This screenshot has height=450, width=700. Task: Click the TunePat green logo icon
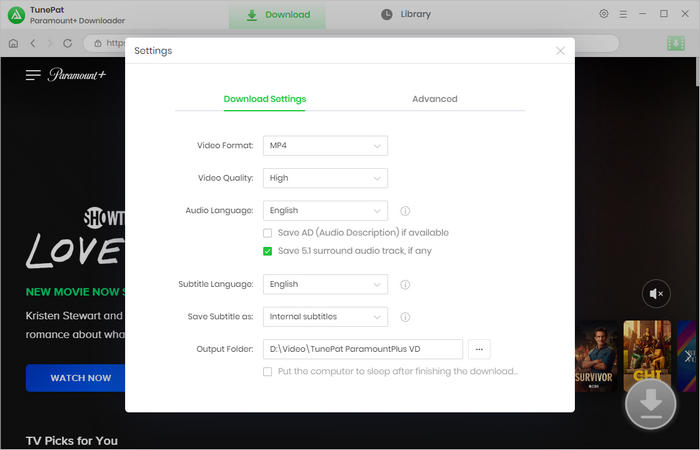point(16,15)
